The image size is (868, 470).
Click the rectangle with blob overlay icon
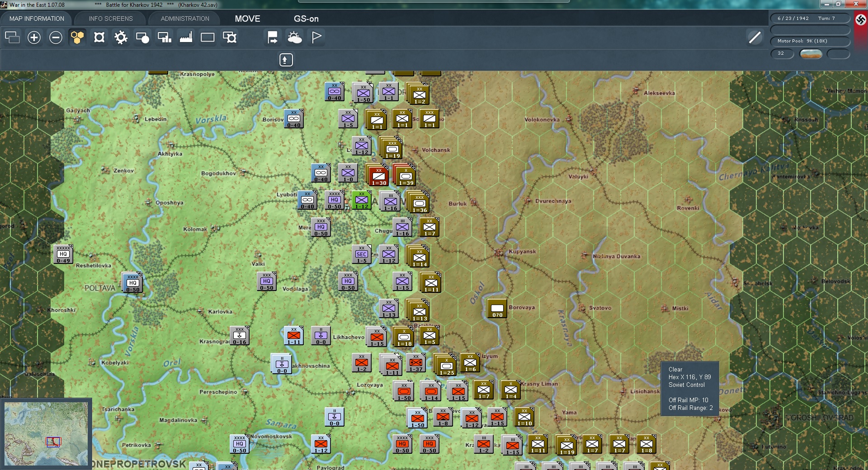click(x=230, y=37)
